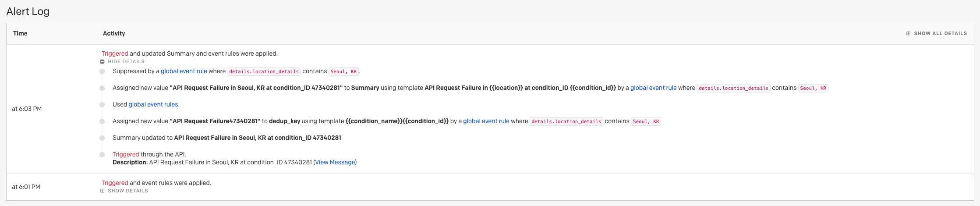Click timeline dot beside Summary template assignment
980x206 pixels.
click(x=102, y=88)
